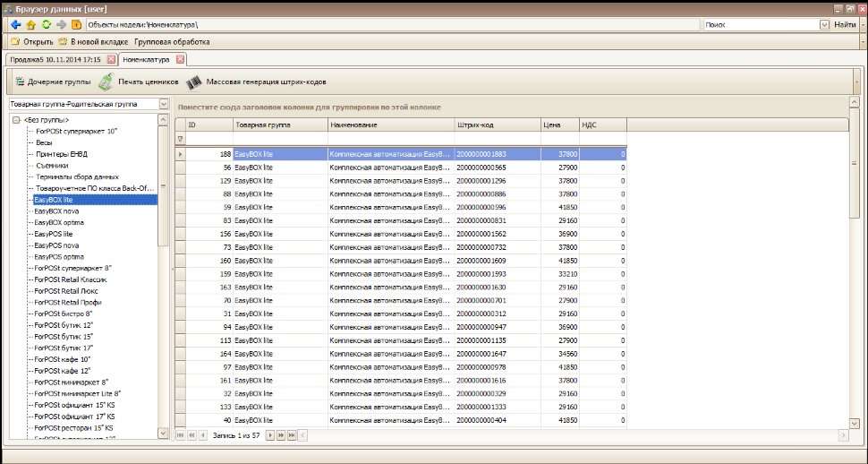Click the tree panel vertical scrollbar thumb
Viewport: 868px width, 464px height.
(163, 185)
